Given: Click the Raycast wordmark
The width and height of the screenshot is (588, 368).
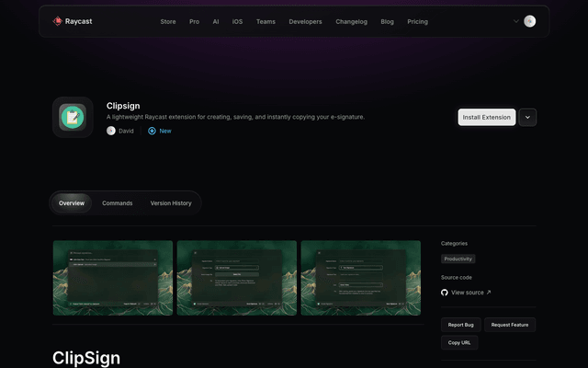Looking at the screenshot, I should click(78, 21).
